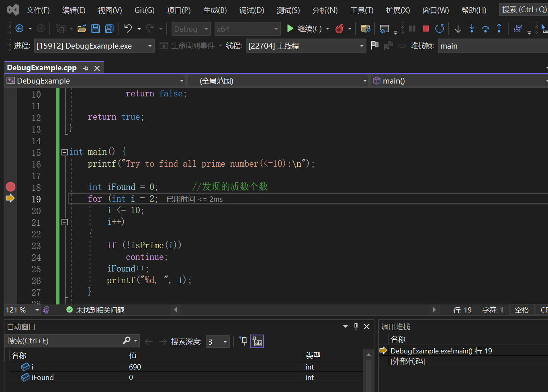Click the save all files icon
548x392 pixels.
point(109,29)
